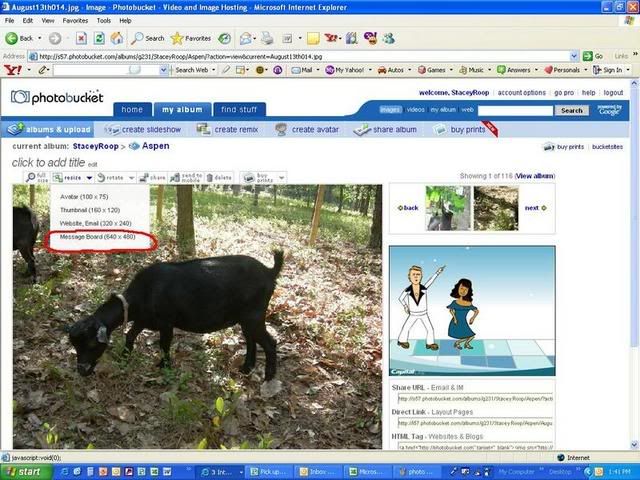640x480 pixels.
Task: Click Yahoo toolbar Sign In button
Action: (x=608, y=70)
